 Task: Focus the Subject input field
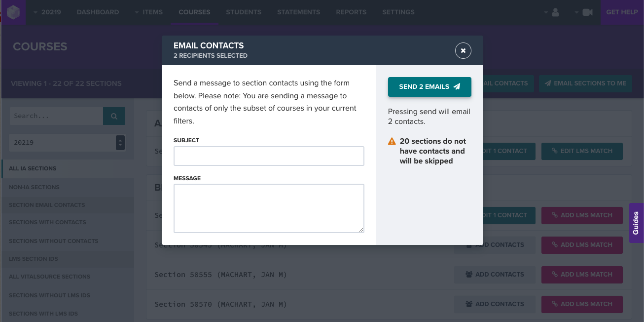(x=269, y=156)
